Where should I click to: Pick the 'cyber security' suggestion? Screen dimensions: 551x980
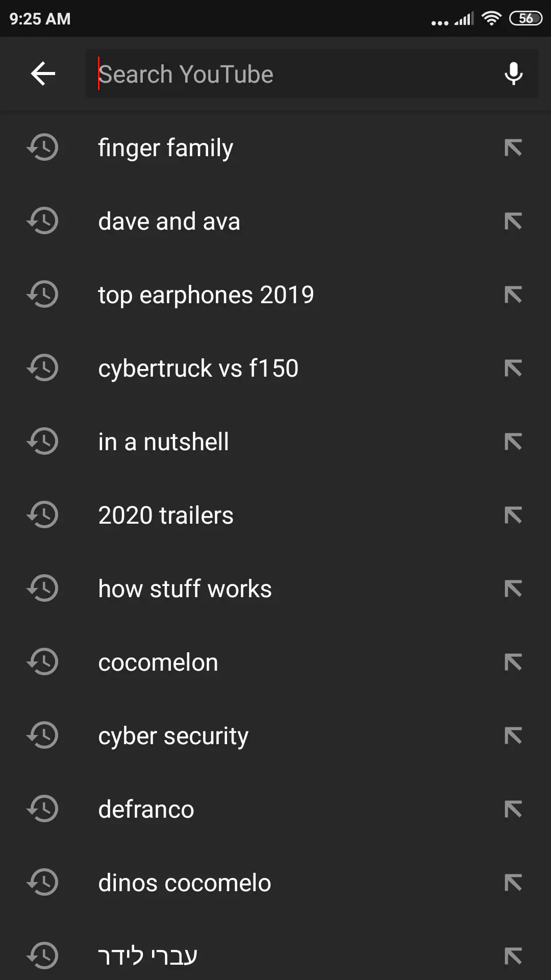coord(173,736)
